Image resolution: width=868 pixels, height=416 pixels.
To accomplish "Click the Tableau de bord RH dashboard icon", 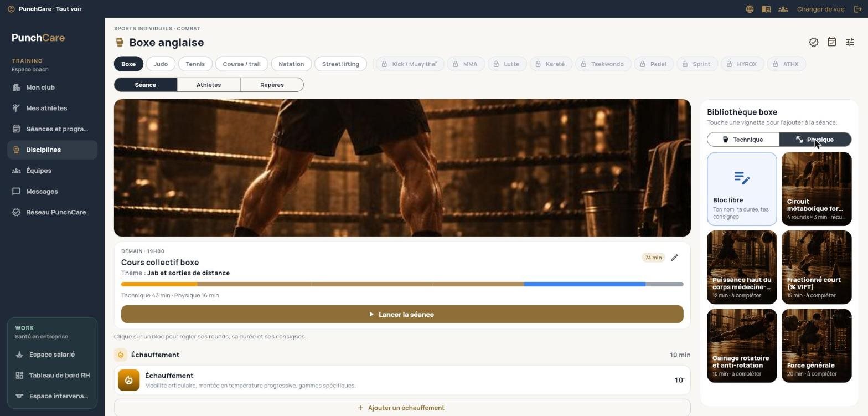I will click(19, 376).
